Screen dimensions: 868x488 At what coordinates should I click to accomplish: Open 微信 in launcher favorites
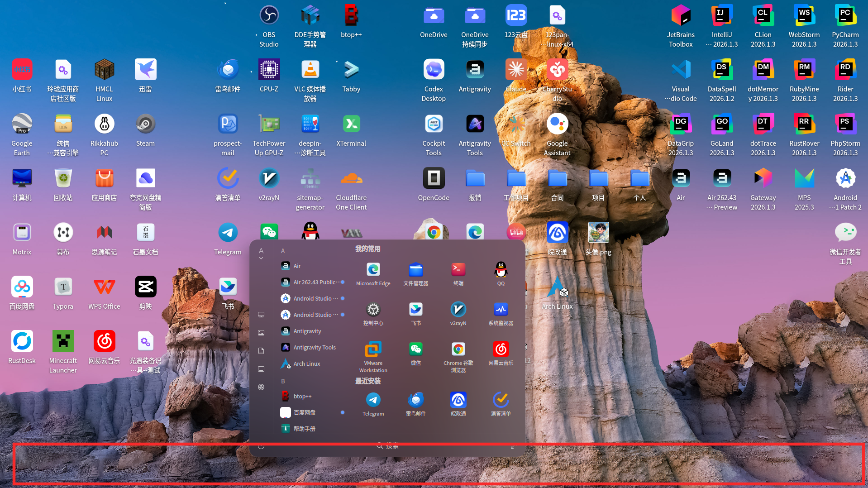point(415,353)
